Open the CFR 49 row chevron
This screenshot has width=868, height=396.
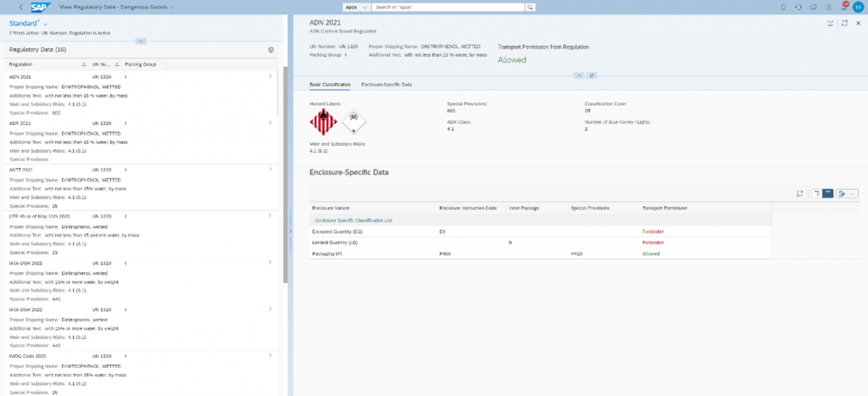point(270,215)
